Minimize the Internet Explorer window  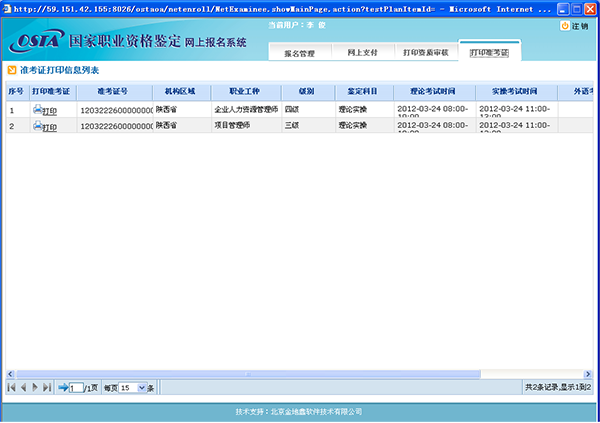[563, 8]
